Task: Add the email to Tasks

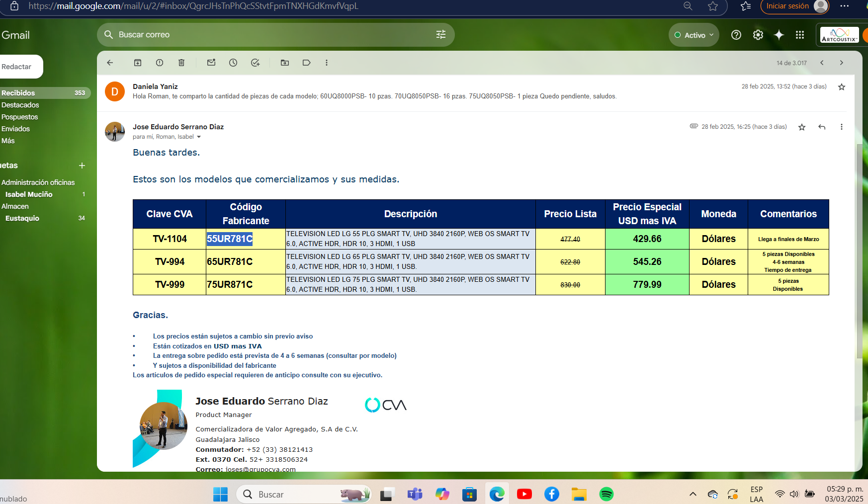Action: (255, 63)
